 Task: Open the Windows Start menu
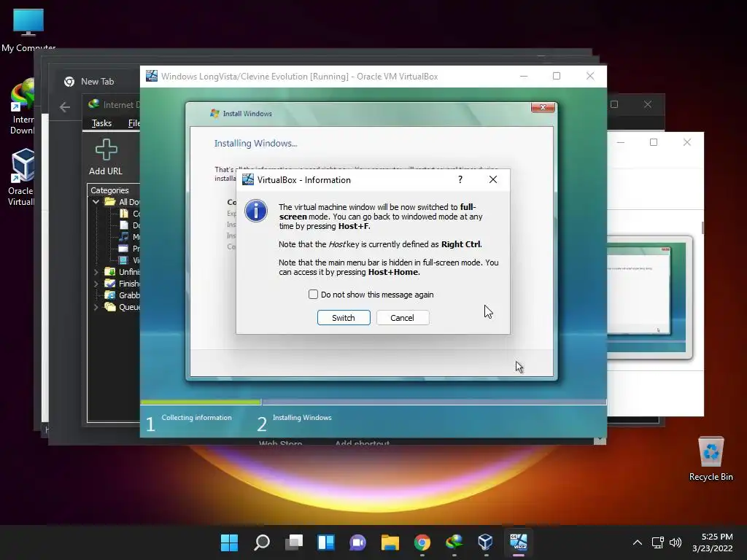click(229, 542)
